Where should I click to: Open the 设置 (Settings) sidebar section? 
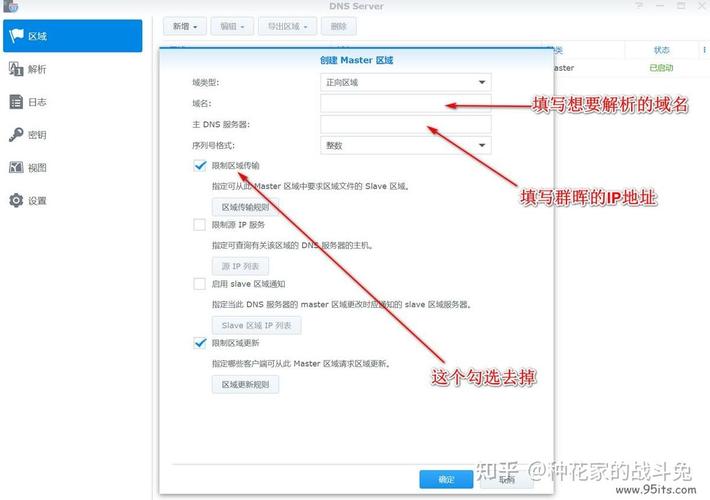72,200
